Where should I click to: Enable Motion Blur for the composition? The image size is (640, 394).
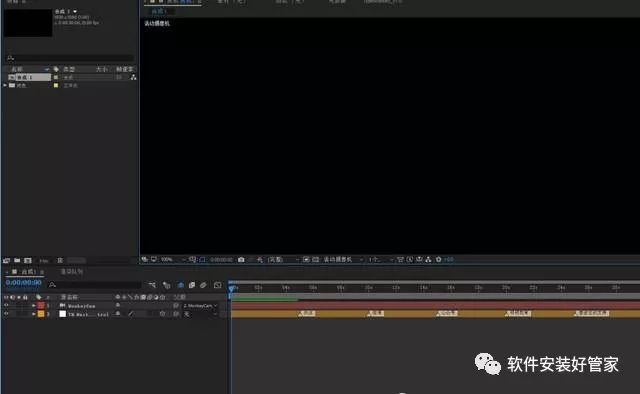pyautogui.click(x=203, y=285)
